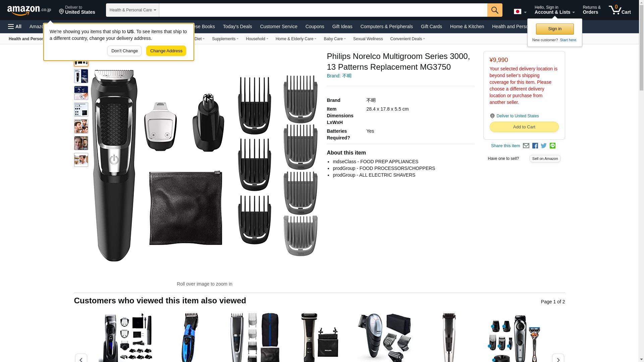Go to the Amazon.co.jp home logo

tap(29, 10)
